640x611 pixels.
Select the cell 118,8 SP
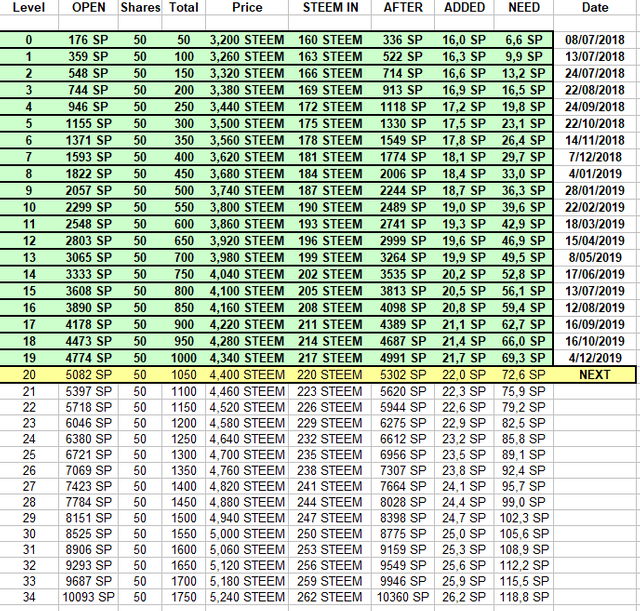point(524,597)
